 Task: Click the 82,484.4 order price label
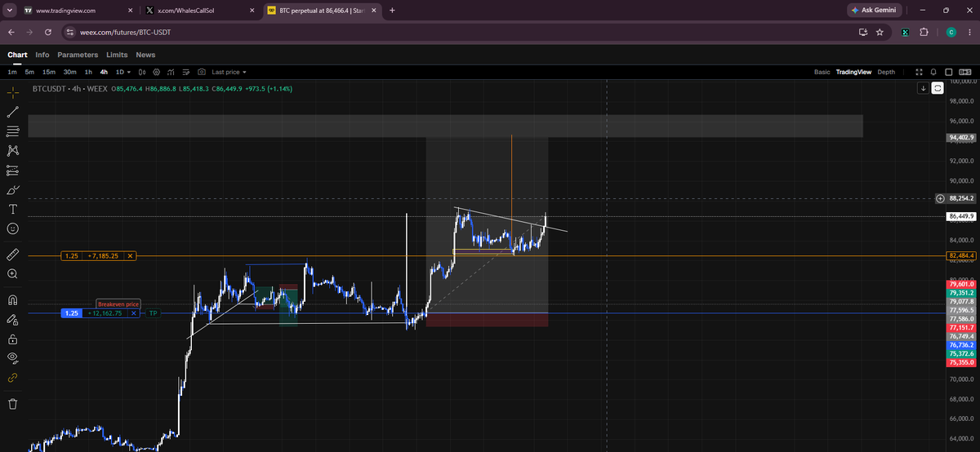pyautogui.click(x=961, y=256)
